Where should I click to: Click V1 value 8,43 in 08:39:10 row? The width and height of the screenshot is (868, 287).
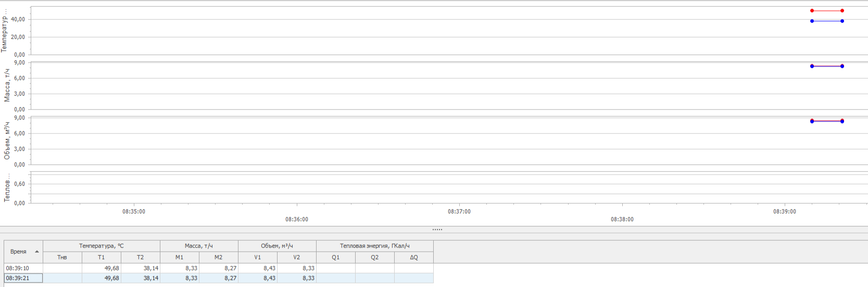tap(258, 268)
